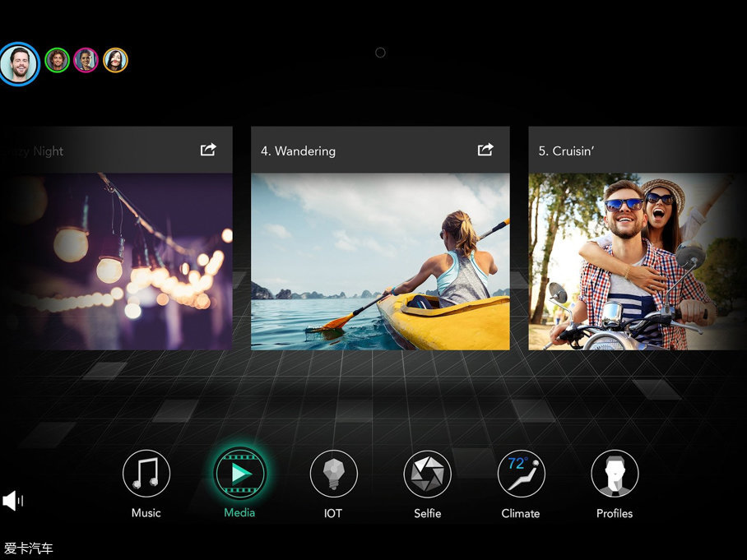Switch to the orange-ringed user avatar
Screen dimensions: 747x560
(x=115, y=60)
